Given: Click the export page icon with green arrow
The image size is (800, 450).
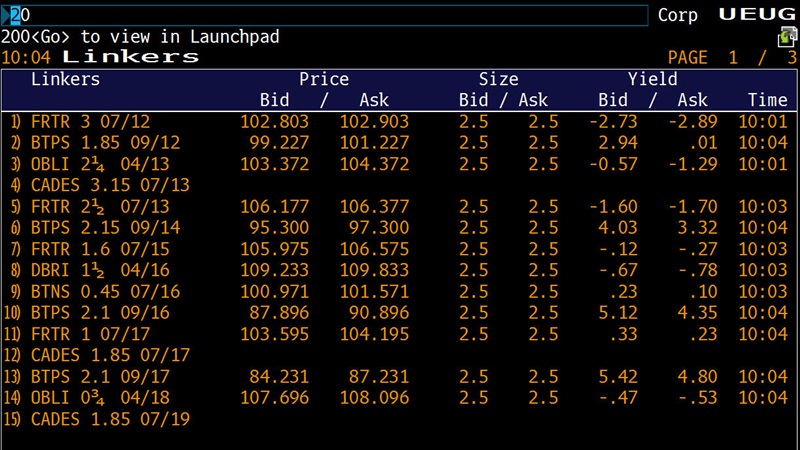Looking at the screenshot, I should click(787, 37).
